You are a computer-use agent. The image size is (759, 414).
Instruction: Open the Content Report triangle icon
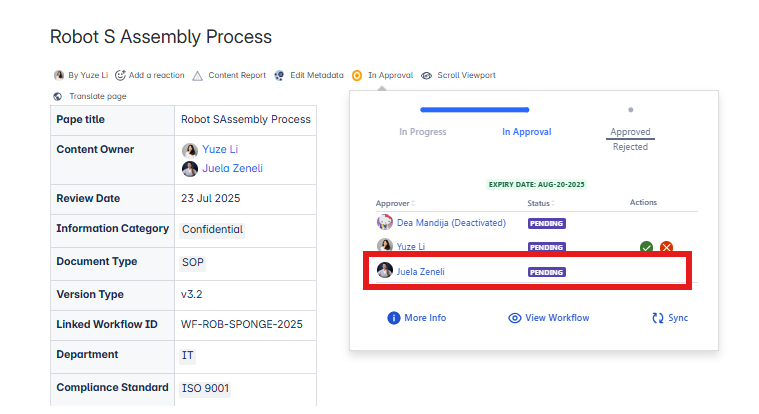198,75
